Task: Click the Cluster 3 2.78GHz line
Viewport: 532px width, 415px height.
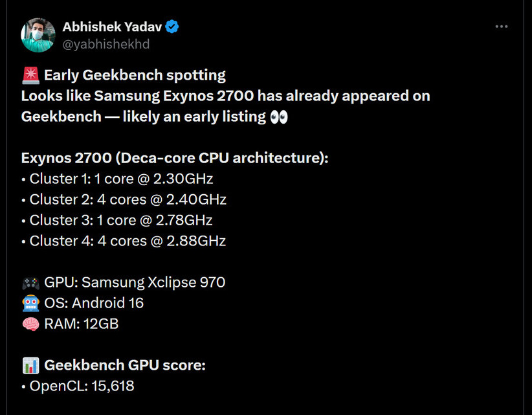Action: 121,220
